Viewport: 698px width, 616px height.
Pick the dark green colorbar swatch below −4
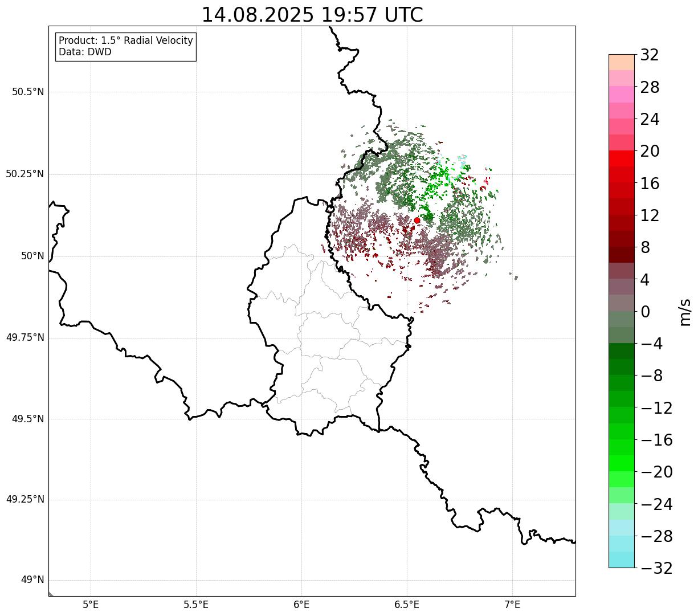[x=621, y=351]
